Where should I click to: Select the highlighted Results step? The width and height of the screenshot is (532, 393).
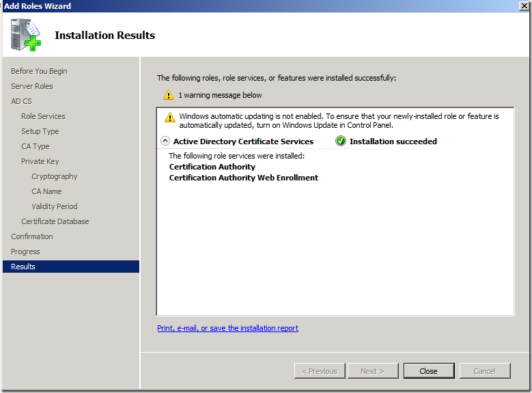click(71, 267)
